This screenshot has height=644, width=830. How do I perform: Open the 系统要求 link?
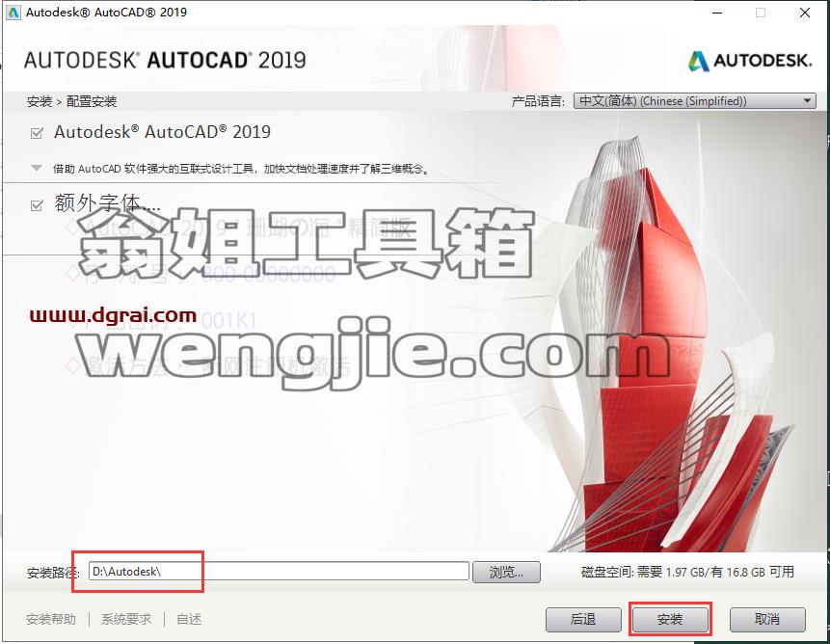[126, 619]
